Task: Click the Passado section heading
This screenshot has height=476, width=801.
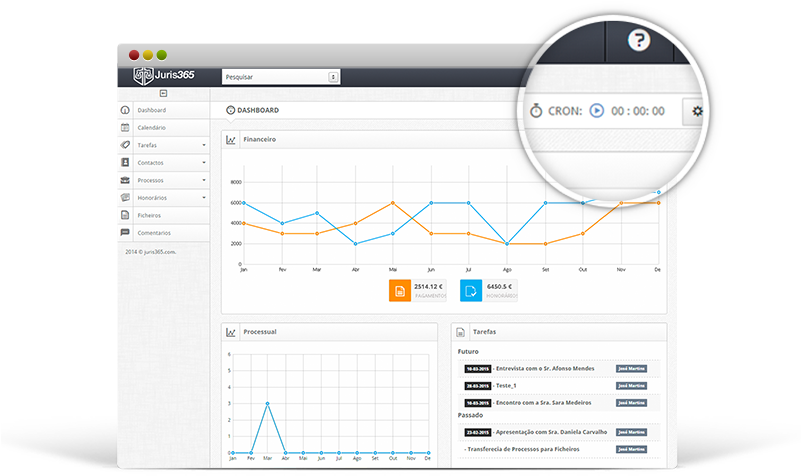Action: coord(470,415)
